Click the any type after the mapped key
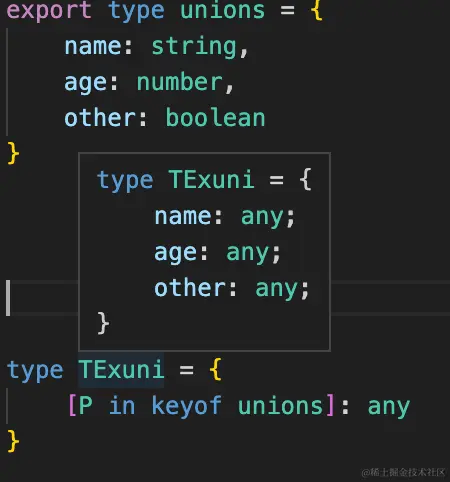The height and width of the screenshot is (482, 450). click(x=389, y=407)
